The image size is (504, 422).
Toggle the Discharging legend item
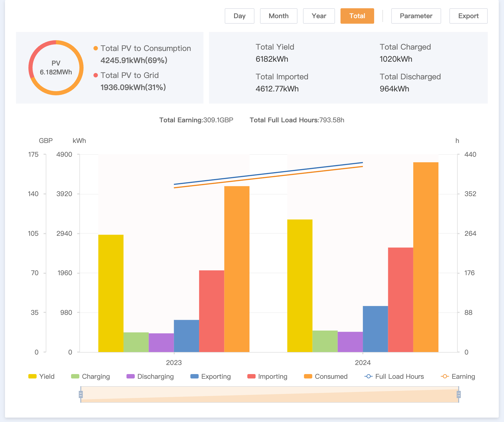(x=150, y=376)
